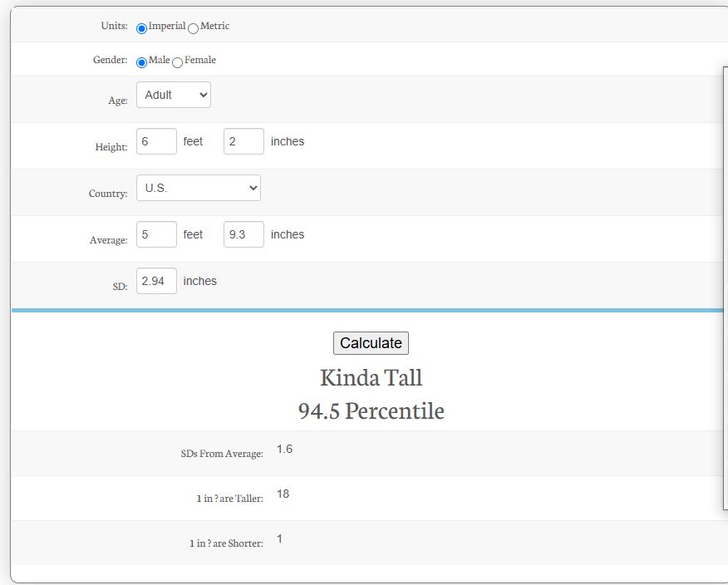The image size is (728, 585).
Task: Click the 'SDs From Average:' label
Action: [222, 454]
